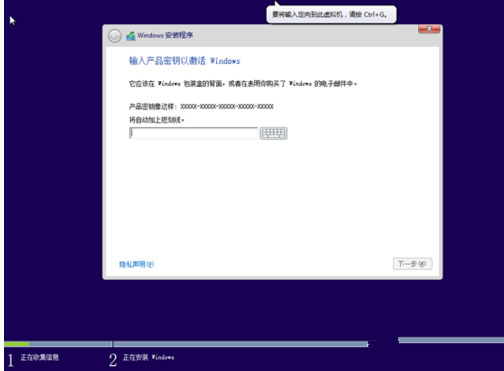
Task: Focus the product key input field
Action: point(193,133)
